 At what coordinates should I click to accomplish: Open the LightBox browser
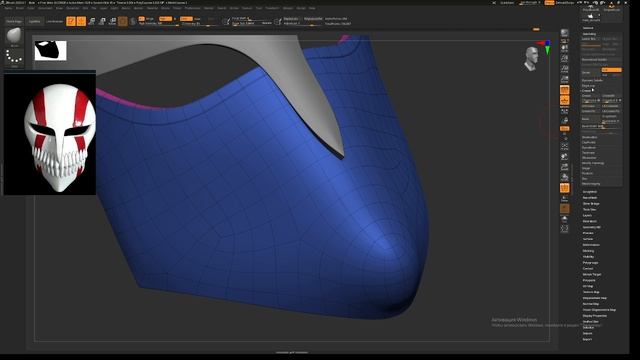click(x=35, y=21)
